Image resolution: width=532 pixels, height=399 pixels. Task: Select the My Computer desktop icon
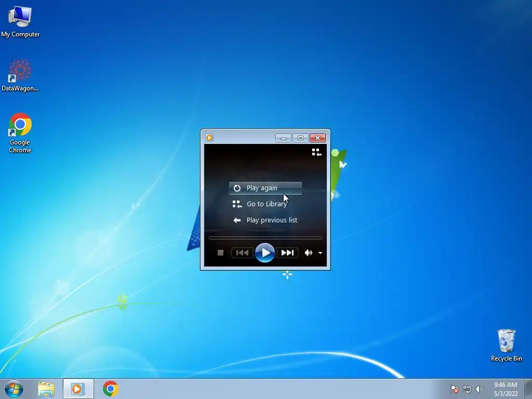(20, 21)
